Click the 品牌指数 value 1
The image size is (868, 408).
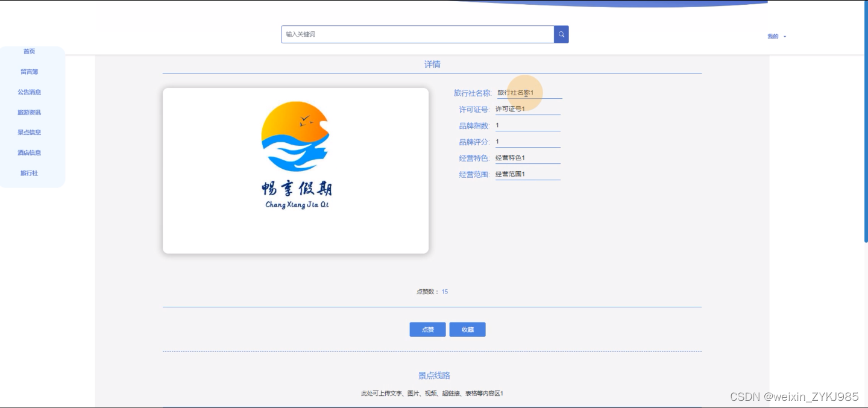(x=528, y=125)
